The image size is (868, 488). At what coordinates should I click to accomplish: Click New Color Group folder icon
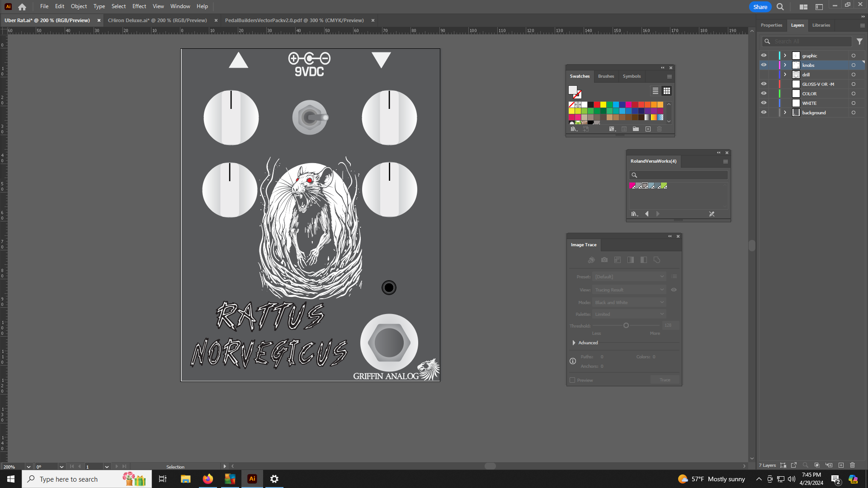(636, 129)
